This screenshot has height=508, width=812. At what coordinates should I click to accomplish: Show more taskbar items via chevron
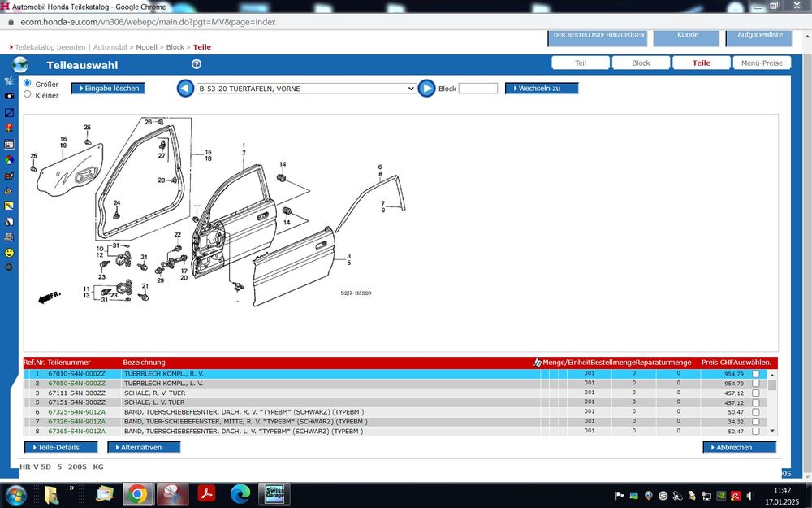coord(71,488)
